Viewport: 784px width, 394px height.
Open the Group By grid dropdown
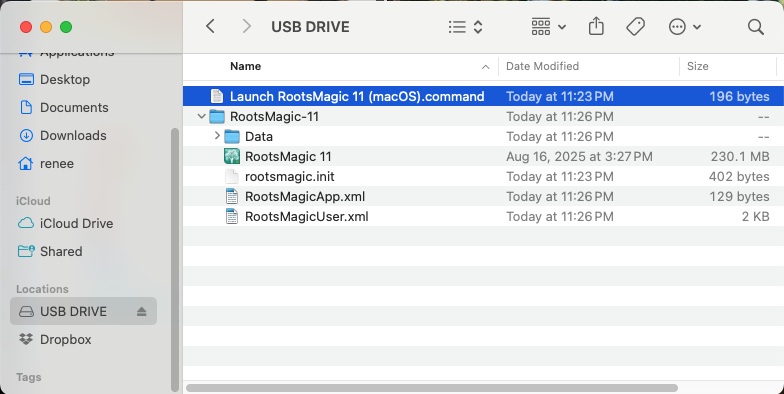pos(548,26)
